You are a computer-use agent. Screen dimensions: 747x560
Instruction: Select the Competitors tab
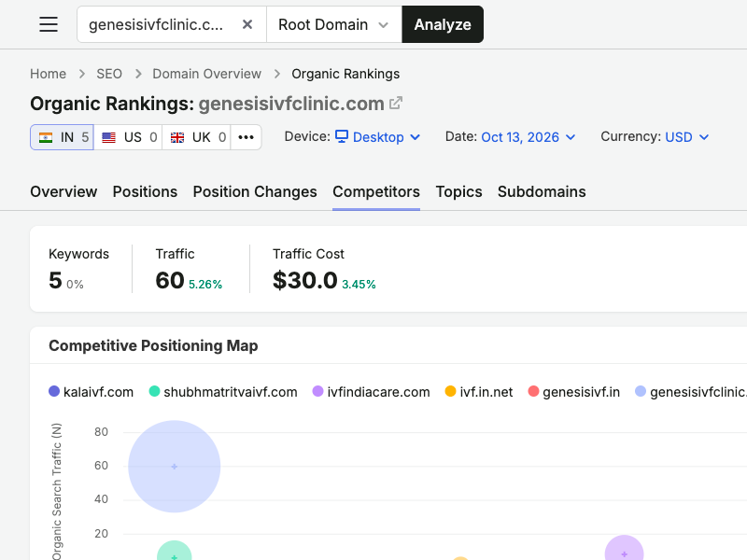(376, 191)
